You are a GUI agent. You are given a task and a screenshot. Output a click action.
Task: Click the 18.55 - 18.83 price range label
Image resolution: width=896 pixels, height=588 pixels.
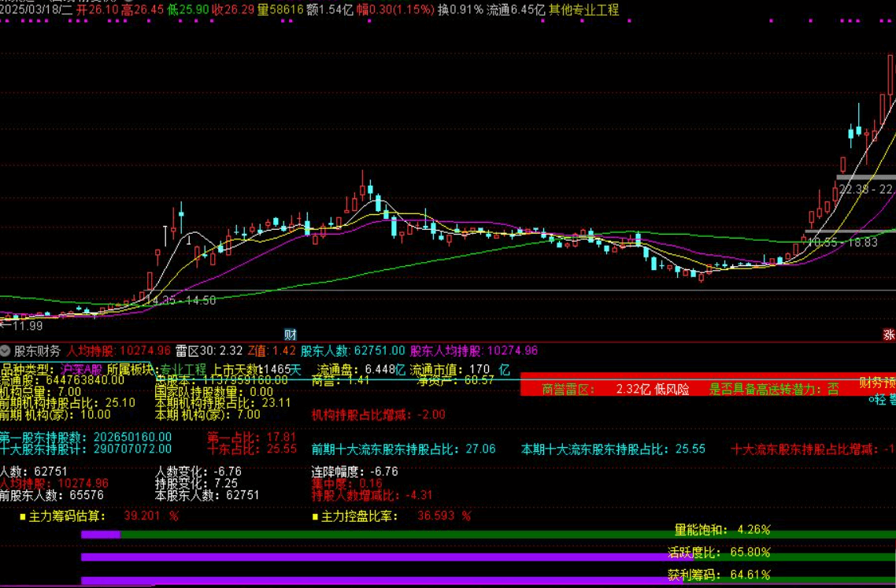pyautogui.click(x=842, y=242)
